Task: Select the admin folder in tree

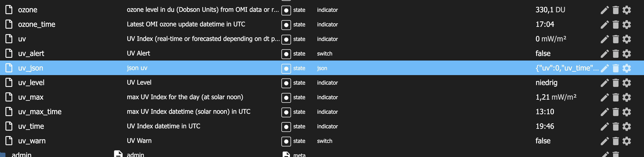Action: 21,154
